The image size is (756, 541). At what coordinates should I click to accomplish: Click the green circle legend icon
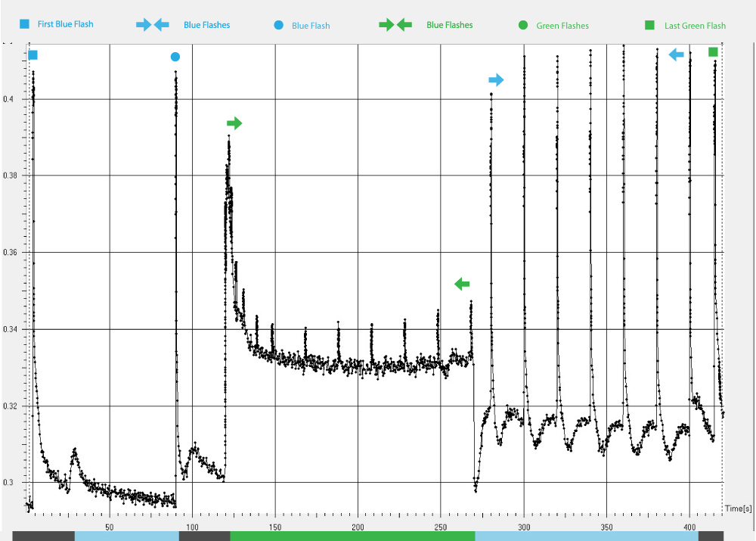(523, 26)
